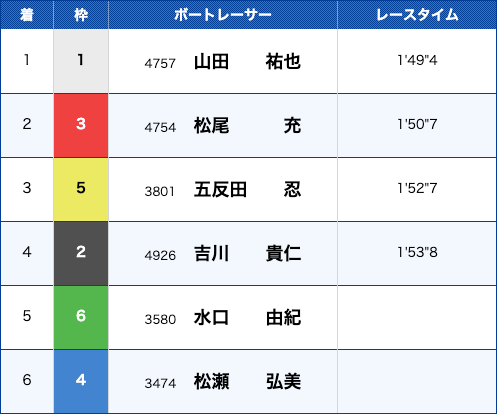497x414 pixels.
Task: Click the black lane 2 box
Action: click(x=81, y=253)
